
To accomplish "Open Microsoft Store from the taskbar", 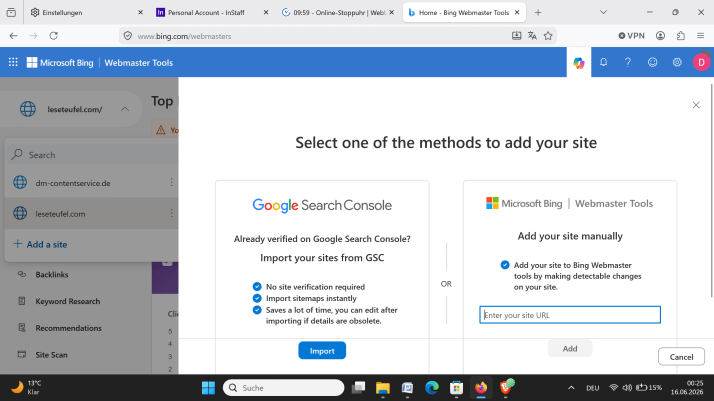I will 456,388.
